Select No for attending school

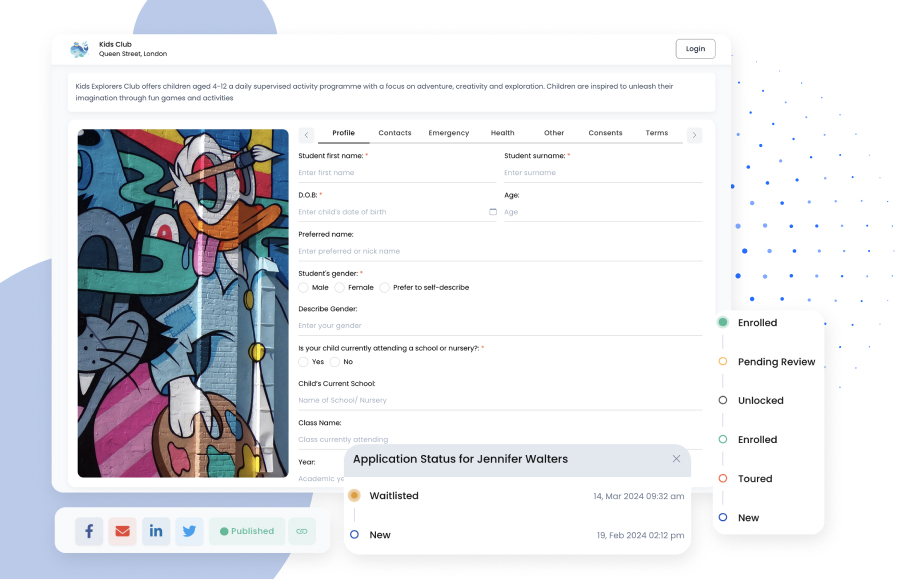pyautogui.click(x=335, y=362)
